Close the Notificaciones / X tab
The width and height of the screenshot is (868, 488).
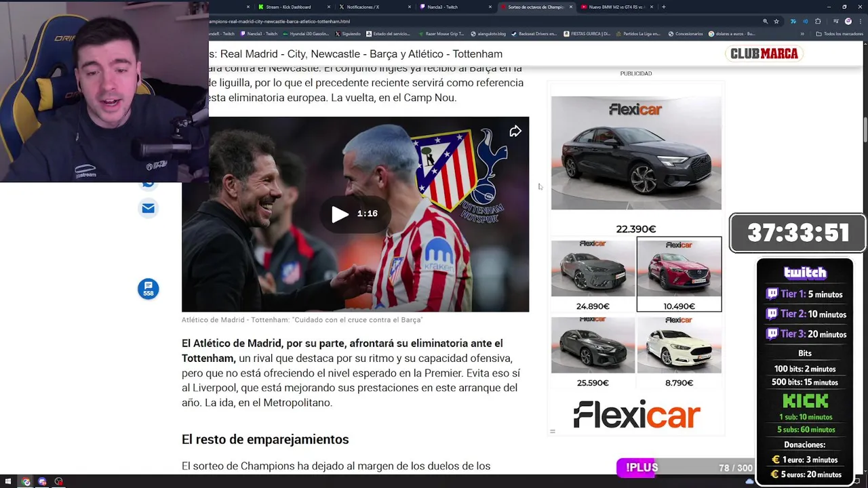410,7
